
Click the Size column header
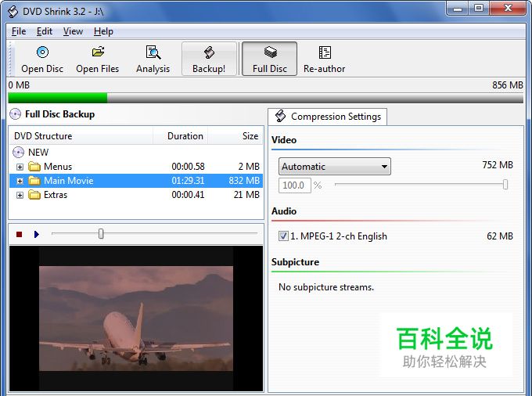point(235,136)
